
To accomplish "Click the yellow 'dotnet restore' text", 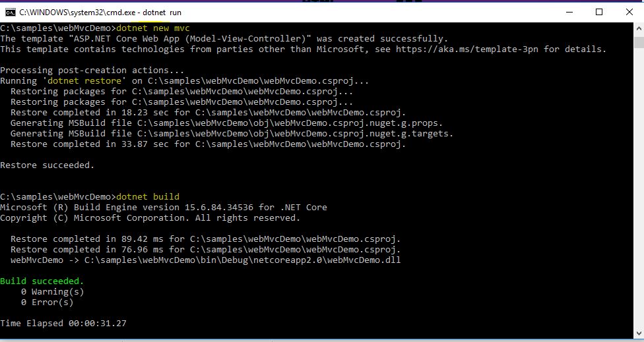I will click(x=84, y=81).
